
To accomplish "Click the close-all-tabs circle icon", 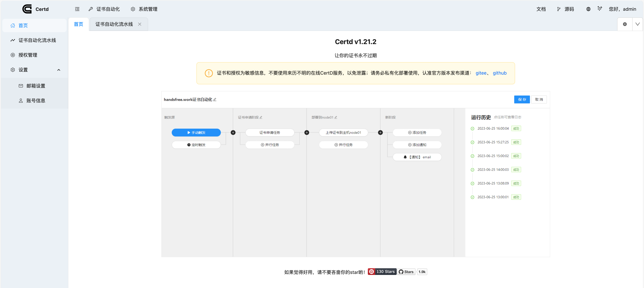I will point(625,24).
